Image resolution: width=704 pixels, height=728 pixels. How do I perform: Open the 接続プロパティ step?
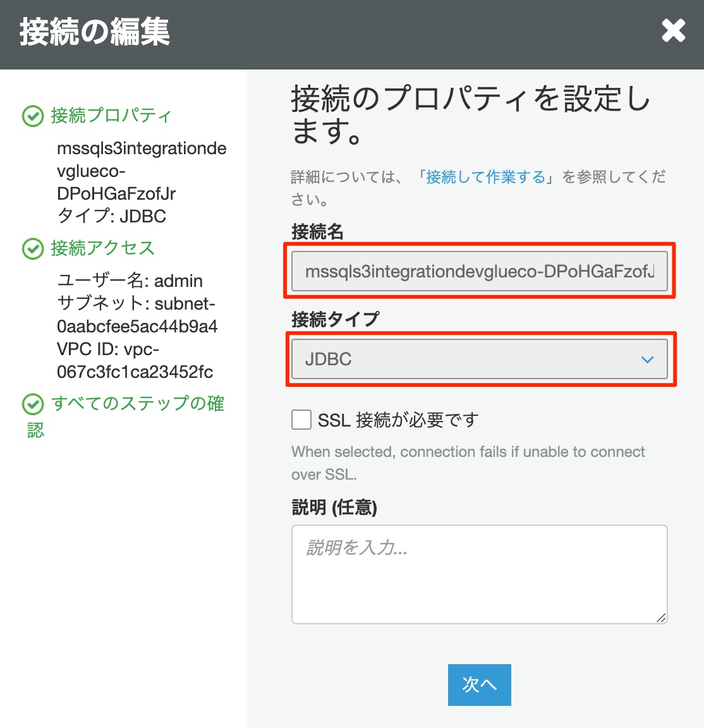tap(111, 116)
